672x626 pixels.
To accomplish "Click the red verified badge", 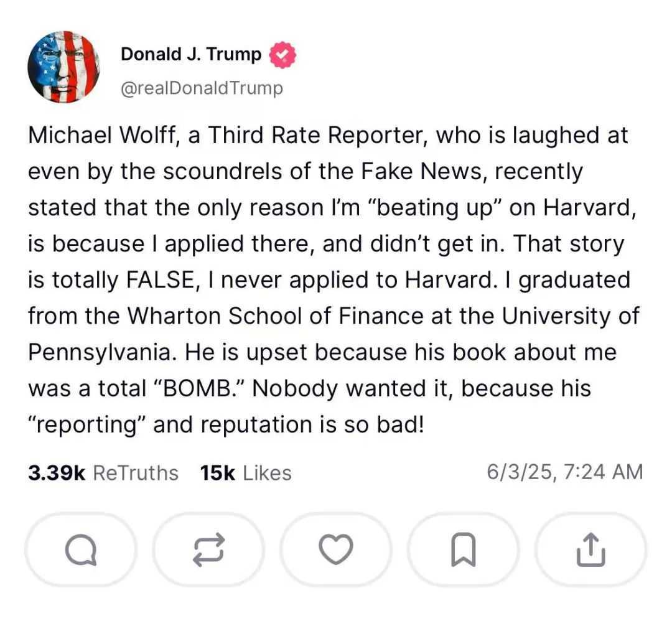I will pos(282,55).
